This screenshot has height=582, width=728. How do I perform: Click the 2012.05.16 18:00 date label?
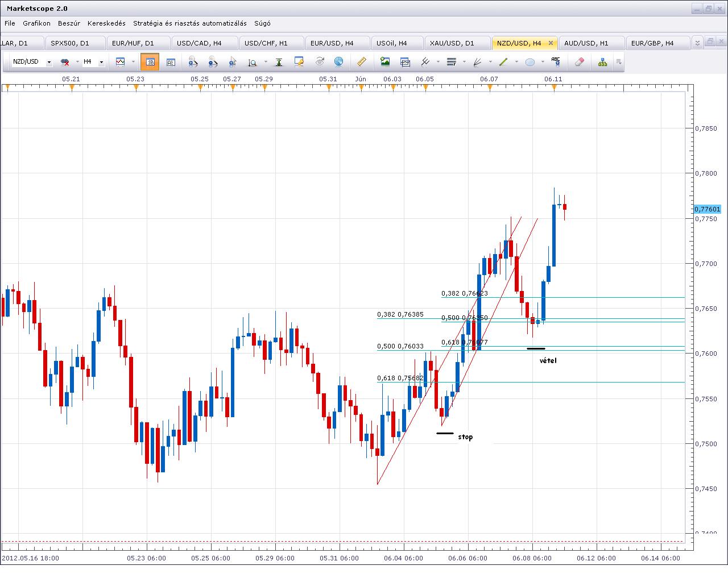coord(31,558)
